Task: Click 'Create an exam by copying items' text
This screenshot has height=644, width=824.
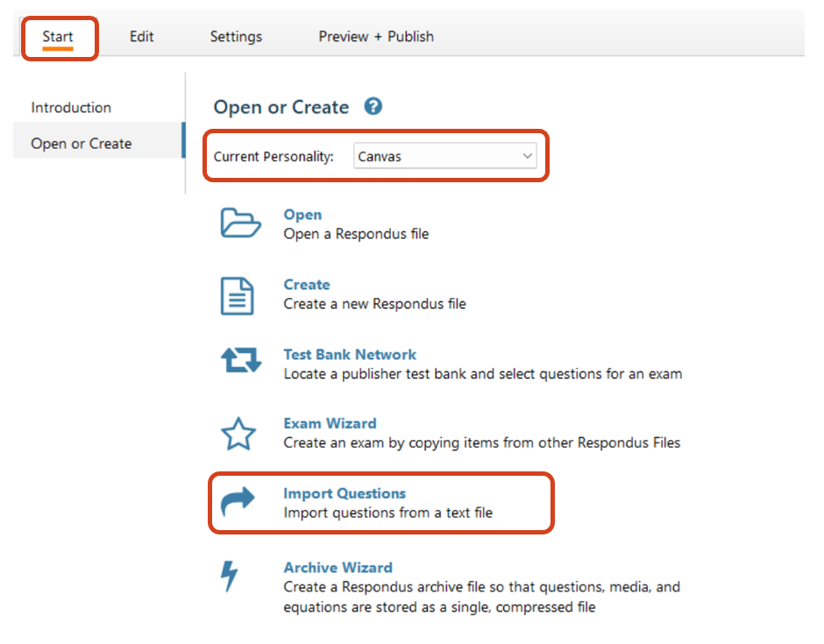Action: pos(482,442)
